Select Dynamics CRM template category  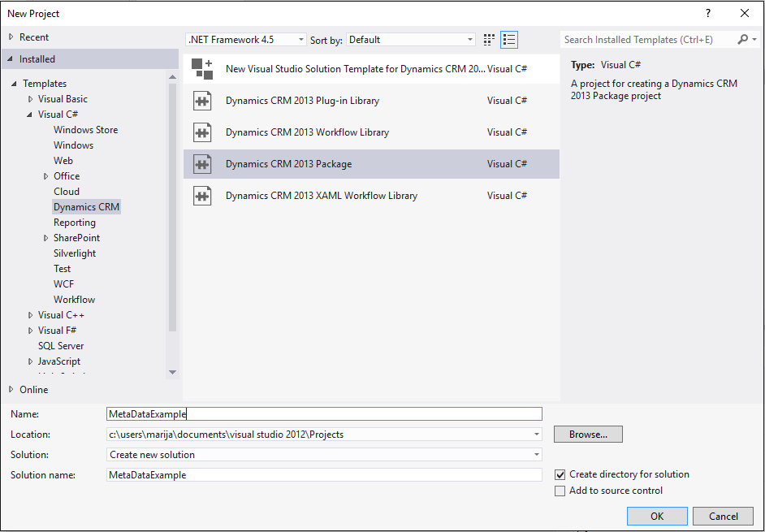[86, 207]
